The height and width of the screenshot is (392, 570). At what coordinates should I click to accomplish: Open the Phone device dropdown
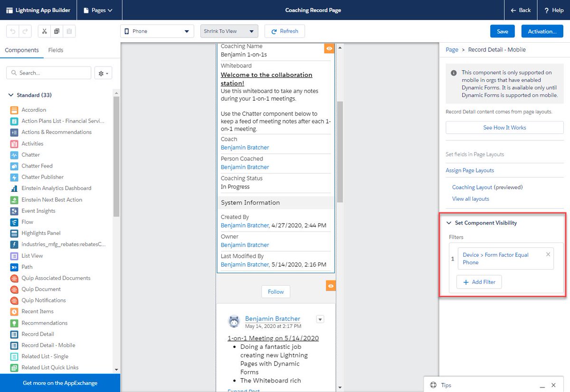(x=157, y=31)
